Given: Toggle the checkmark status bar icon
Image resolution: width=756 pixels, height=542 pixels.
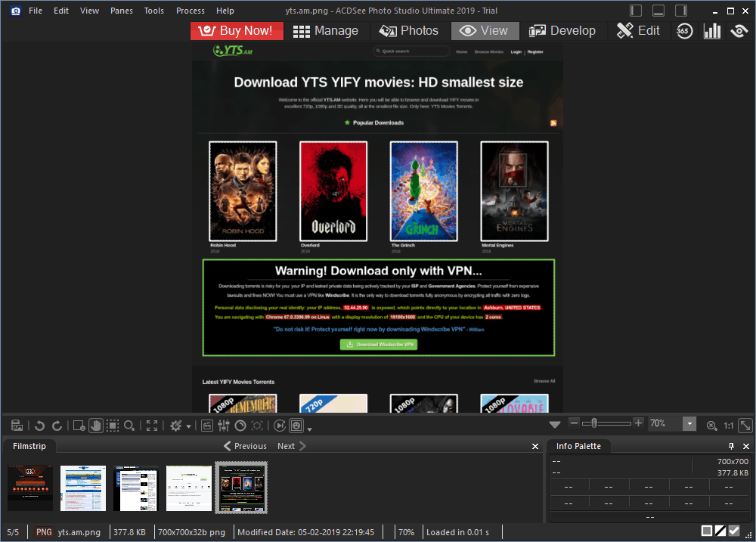Looking at the screenshot, I should pyautogui.click(x=734, y=531).
